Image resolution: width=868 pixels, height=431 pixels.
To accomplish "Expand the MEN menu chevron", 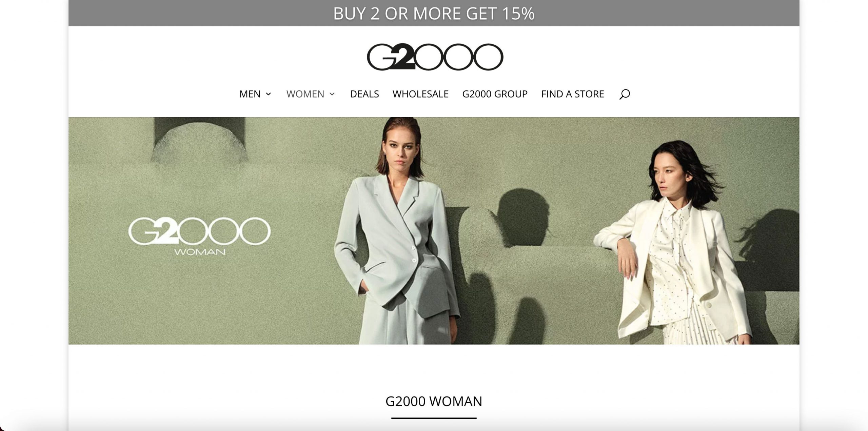I will click(268, 94).
